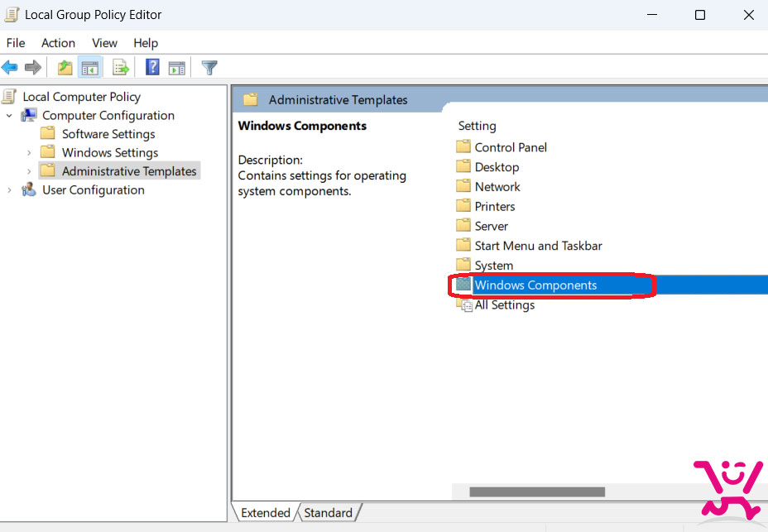
Task: Switch to the Standard tab
Action: (329, 512)
